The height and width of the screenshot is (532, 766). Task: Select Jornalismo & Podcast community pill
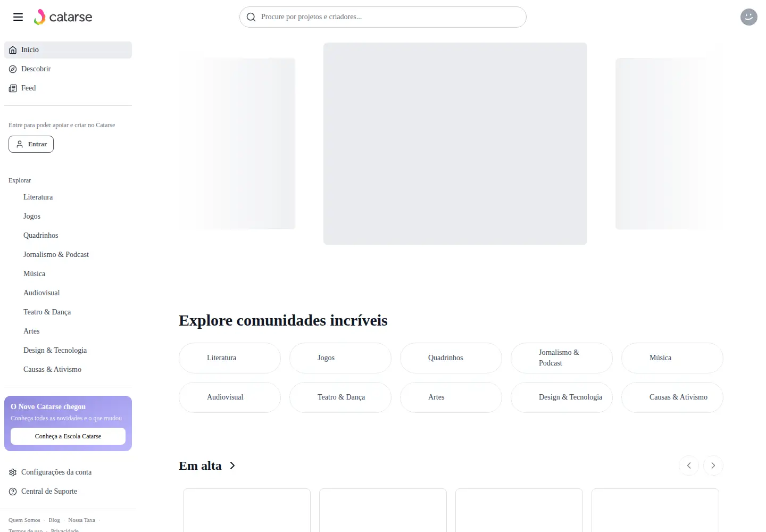pos(562,358)
